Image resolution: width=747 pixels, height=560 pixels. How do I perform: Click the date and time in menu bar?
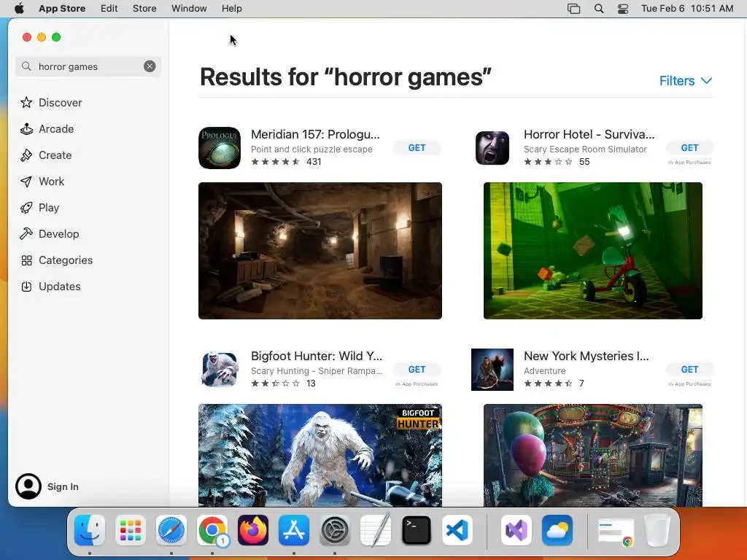tap(687, 8)
